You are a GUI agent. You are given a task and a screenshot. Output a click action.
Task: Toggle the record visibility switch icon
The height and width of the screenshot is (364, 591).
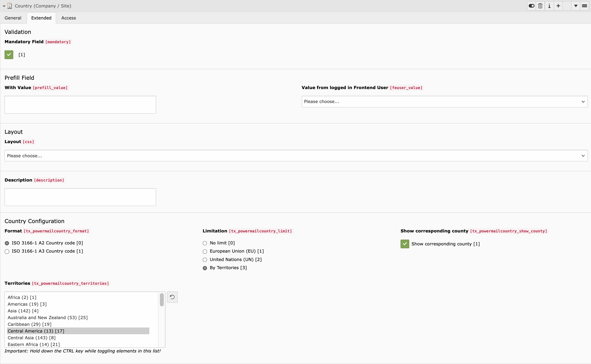531,6
